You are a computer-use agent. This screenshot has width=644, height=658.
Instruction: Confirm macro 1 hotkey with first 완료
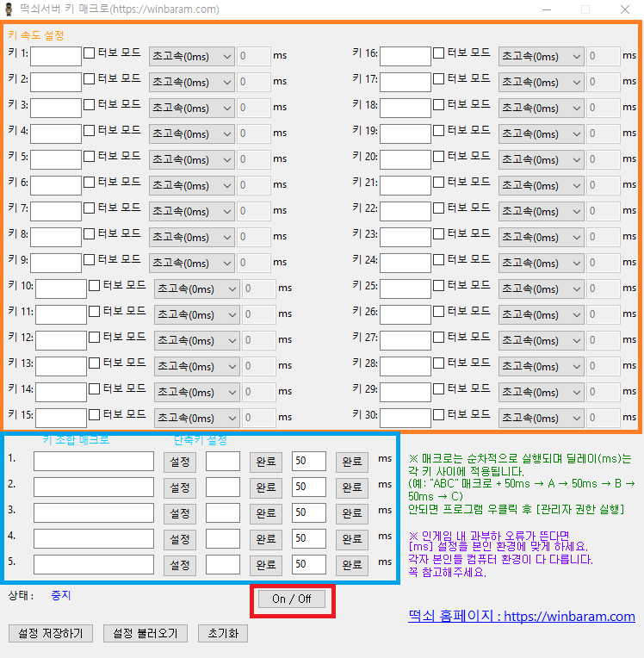pyautogui.click(x=266, y=462)
